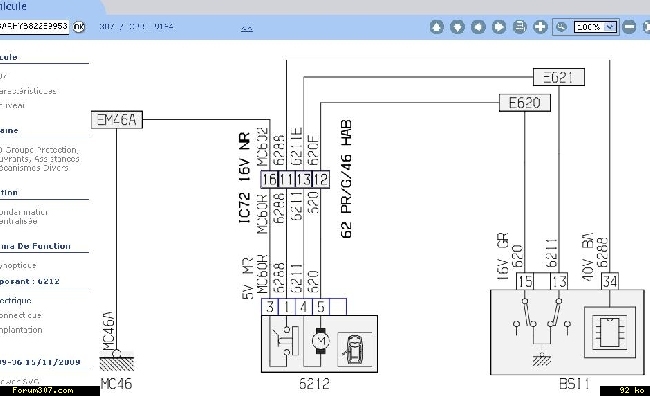The height and width of the screenshot is (396, 650).
Task: Open the Synoptique link in sidebar
Action: 18,265
